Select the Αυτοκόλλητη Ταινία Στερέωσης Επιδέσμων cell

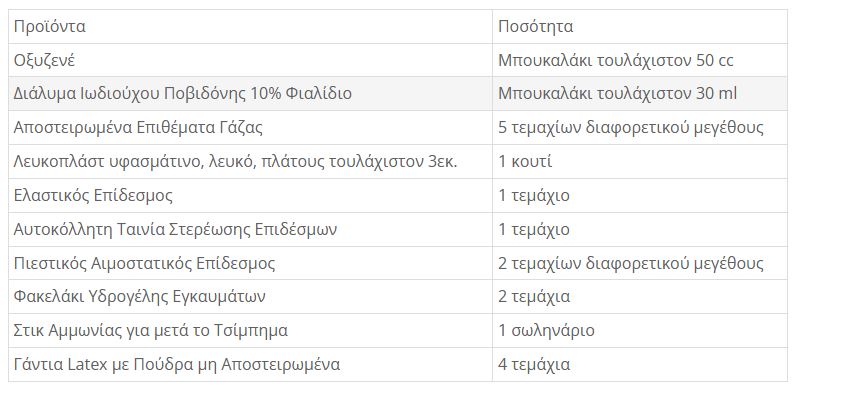point(250,229)
